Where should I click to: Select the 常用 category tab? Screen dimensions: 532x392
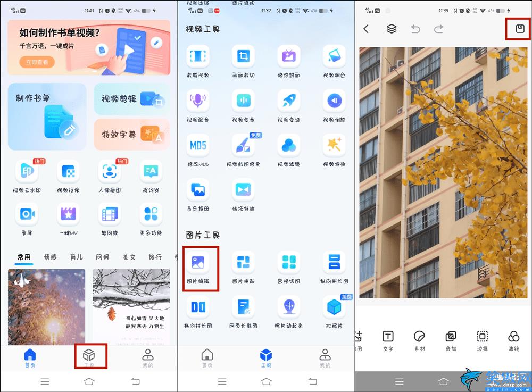point(24,257)
